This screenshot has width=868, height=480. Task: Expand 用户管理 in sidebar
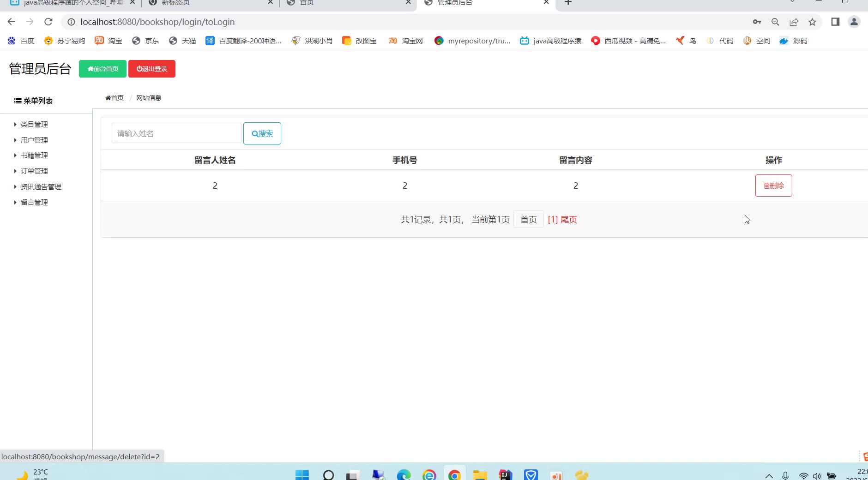[x=34, y=140]
